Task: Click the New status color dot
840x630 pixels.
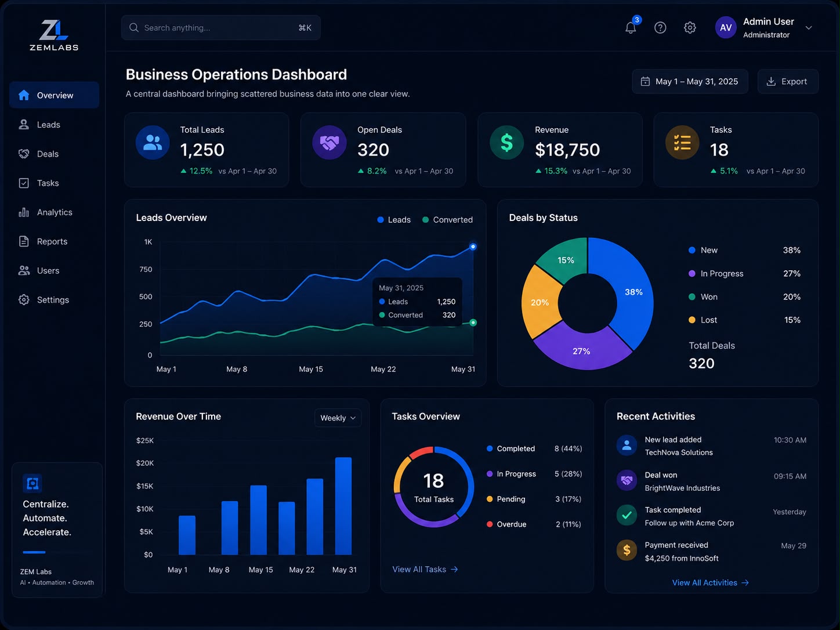Action: (692, 250)
